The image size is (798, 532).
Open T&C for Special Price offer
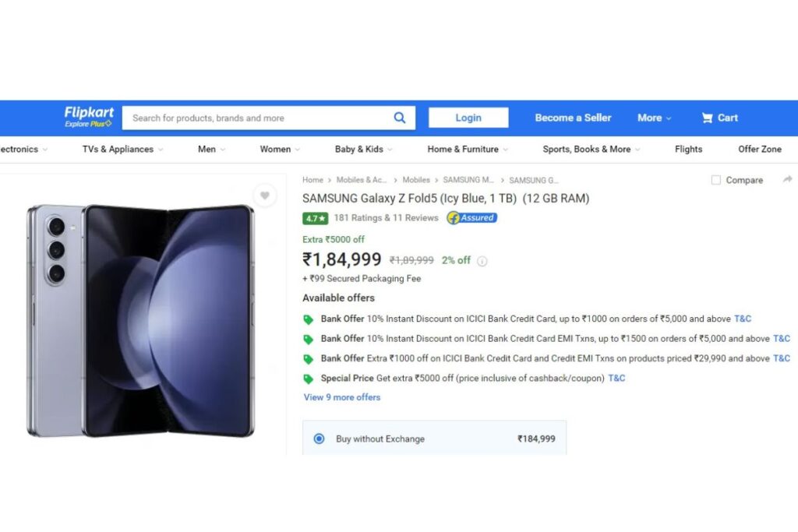click(616, 378)
